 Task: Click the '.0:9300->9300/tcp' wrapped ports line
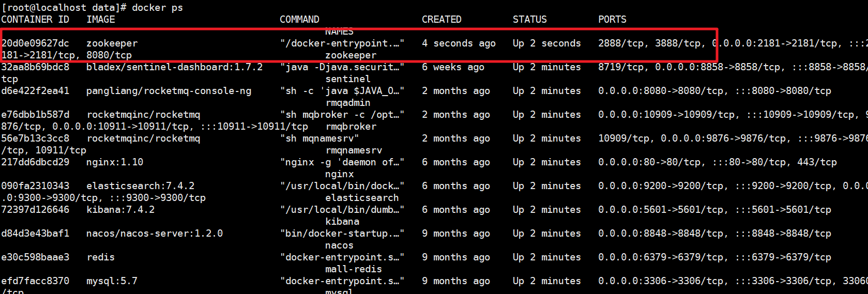tap(103, 198)
